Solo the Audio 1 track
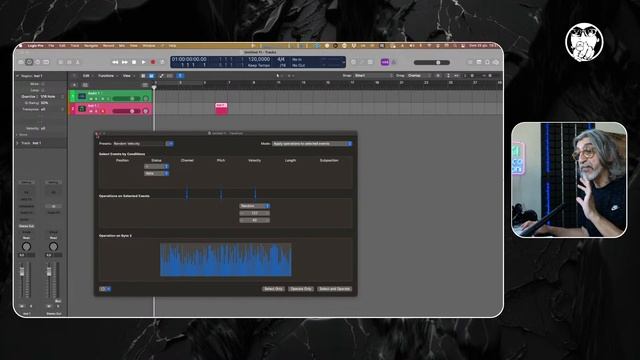This screenshot has height=360, width=640. (96, 99)
